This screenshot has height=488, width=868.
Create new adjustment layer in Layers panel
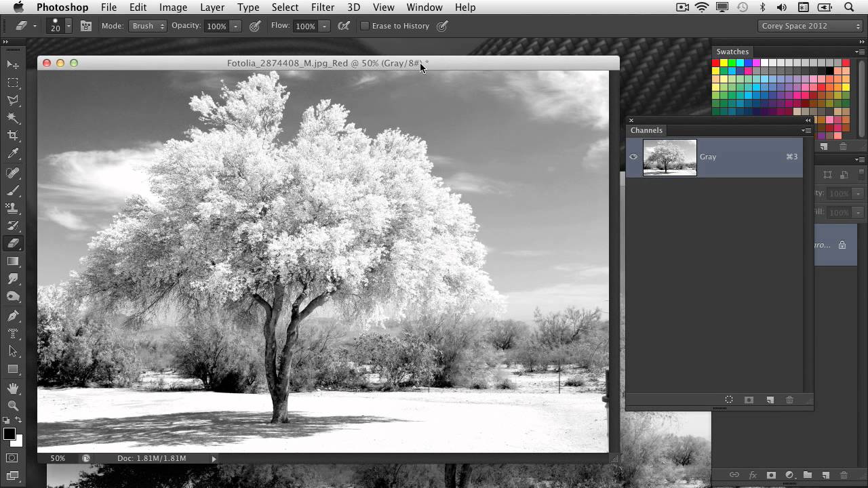coord(789,475)
